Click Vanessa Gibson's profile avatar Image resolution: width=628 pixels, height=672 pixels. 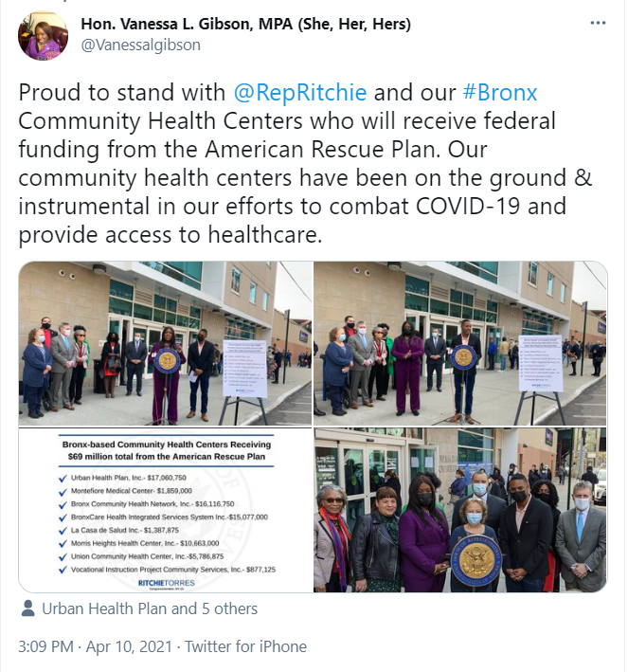(43, 36)
